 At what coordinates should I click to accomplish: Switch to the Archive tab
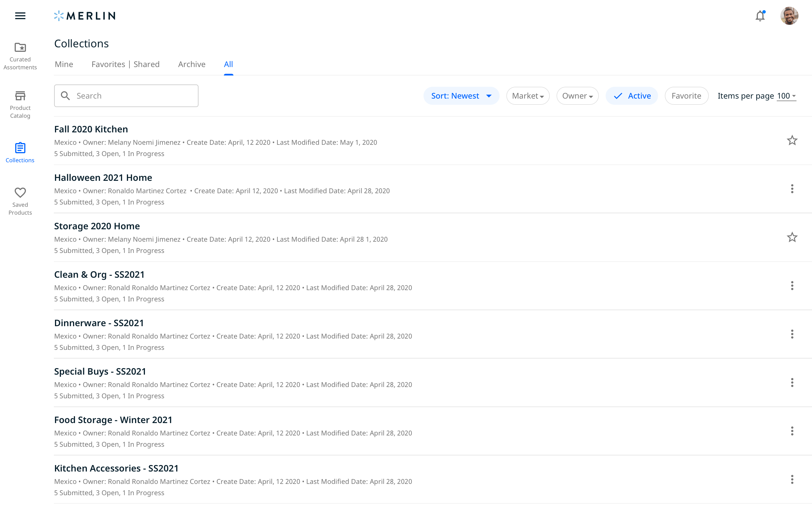pos(192,64)
